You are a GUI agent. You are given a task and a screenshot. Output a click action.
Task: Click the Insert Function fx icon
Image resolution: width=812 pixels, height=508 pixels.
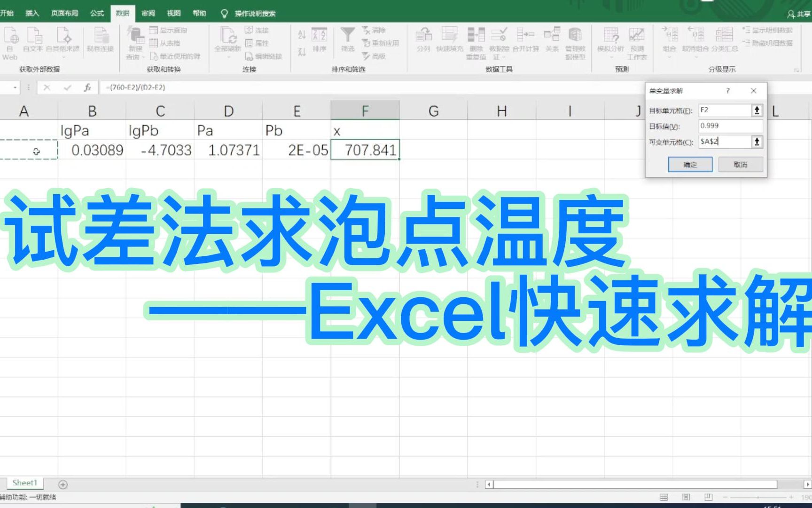tap(87, 87)
